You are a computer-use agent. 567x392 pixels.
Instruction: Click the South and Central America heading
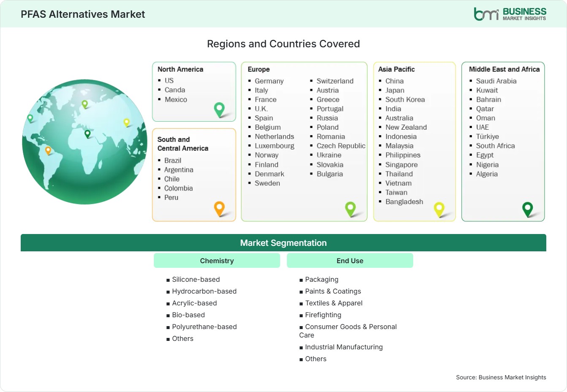pos(183,144)
